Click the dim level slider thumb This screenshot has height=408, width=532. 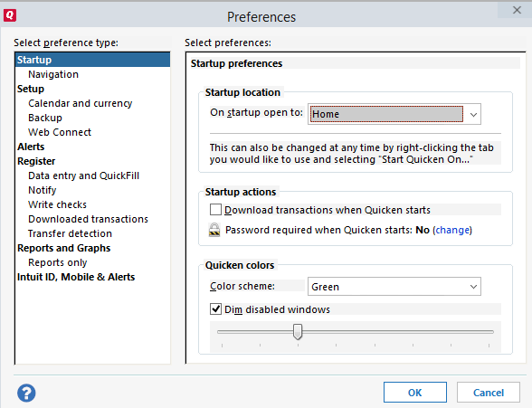coord(298,331)
